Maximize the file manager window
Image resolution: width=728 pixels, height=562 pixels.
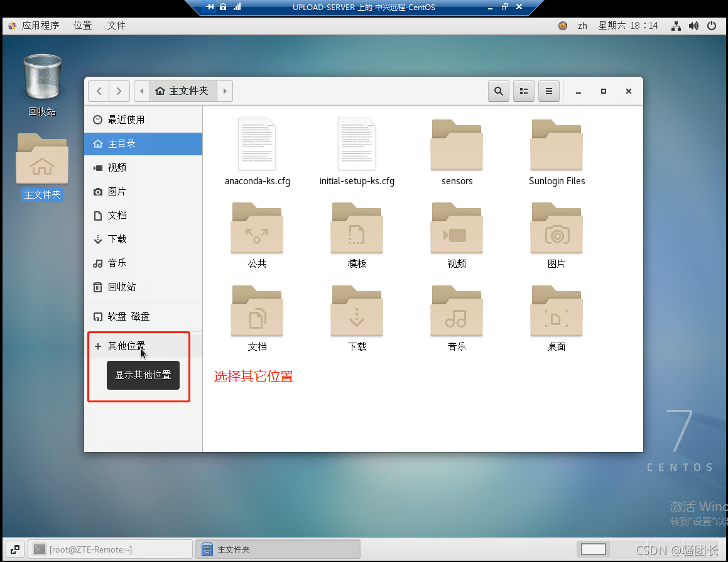(x=604, y=91)
